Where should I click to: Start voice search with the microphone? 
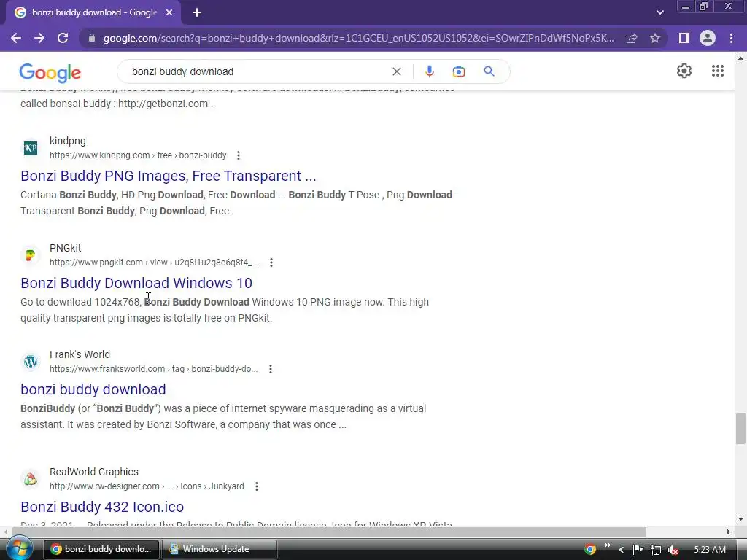429,71
